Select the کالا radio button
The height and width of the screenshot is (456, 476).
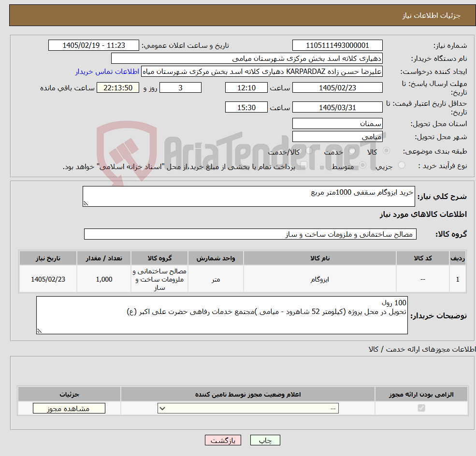(387, 151)
